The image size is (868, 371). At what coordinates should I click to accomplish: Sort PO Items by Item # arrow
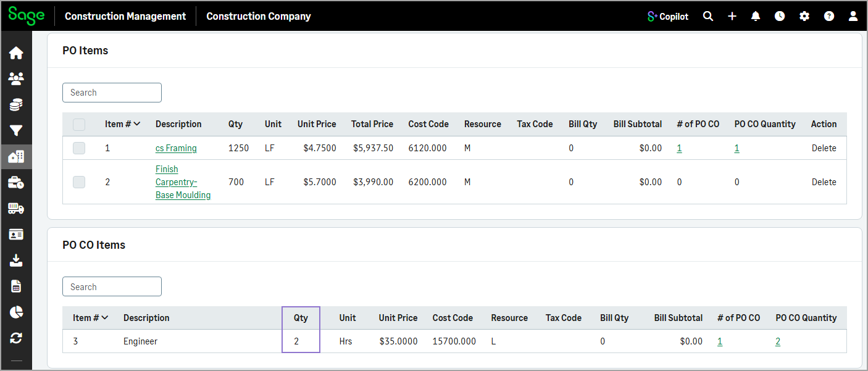136,124
